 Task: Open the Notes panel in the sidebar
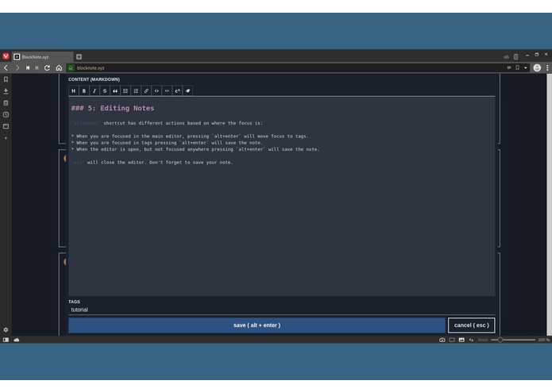pyautogui.click(x=6, y=103)
